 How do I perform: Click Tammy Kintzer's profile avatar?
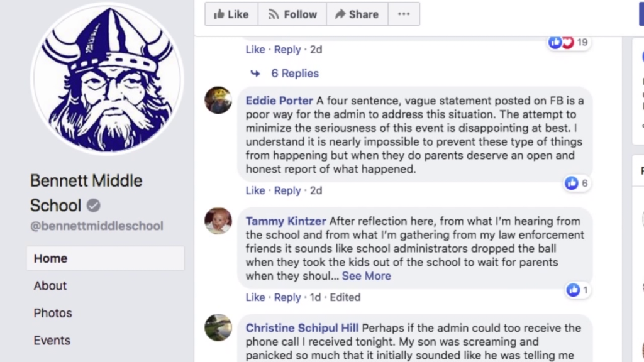click(218, 221)
